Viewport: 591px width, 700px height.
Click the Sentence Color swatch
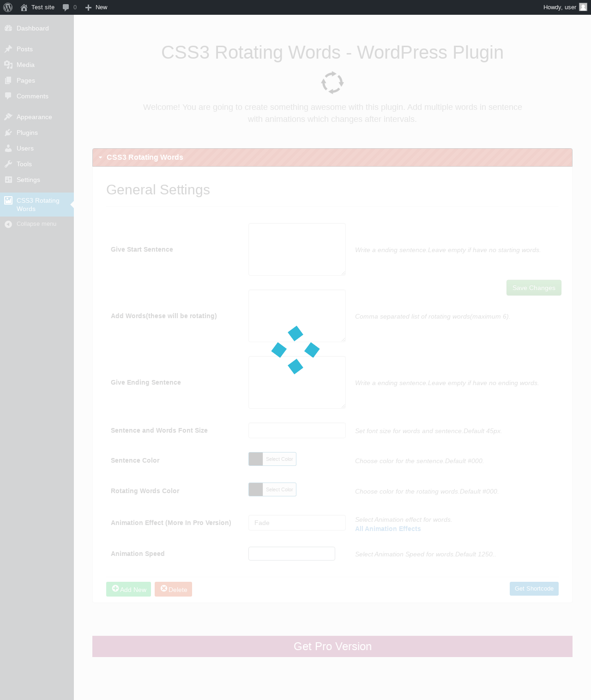[256, 459]
